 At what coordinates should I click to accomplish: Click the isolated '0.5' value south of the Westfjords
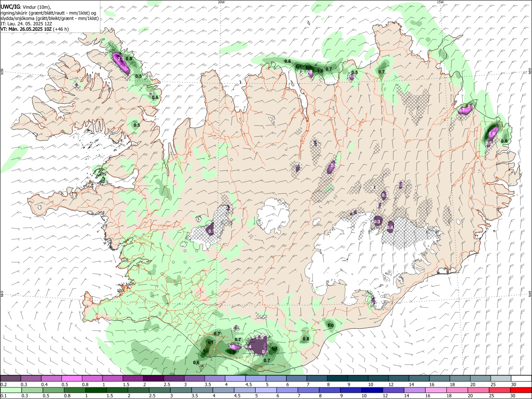(x=136, y=126)
